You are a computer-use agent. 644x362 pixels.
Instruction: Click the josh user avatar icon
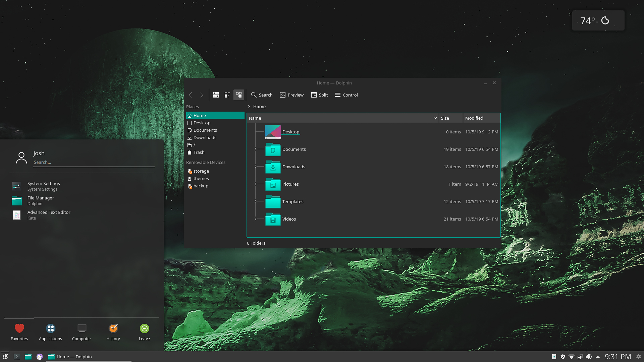(x=21, y=158)
